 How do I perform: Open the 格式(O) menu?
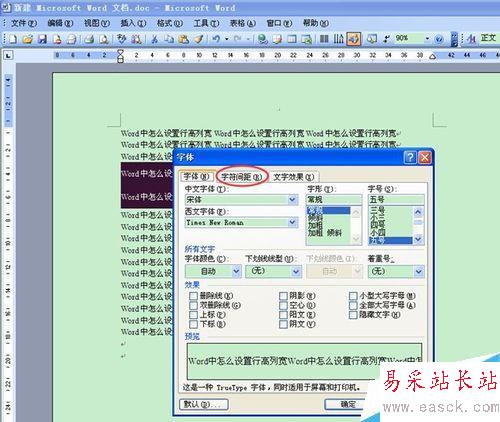pyautogui.click(x=169, y=23)
